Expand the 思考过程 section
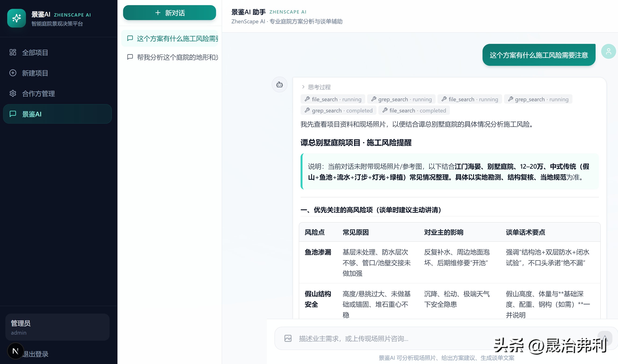This screenshot has height=364, width=618. coord(316,87)
